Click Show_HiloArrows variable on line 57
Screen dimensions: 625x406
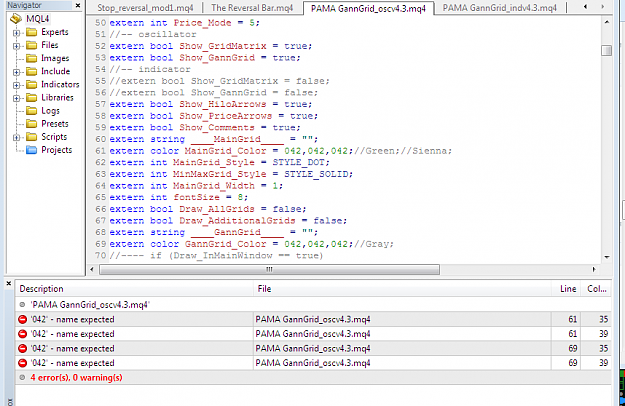pos(222,104)
